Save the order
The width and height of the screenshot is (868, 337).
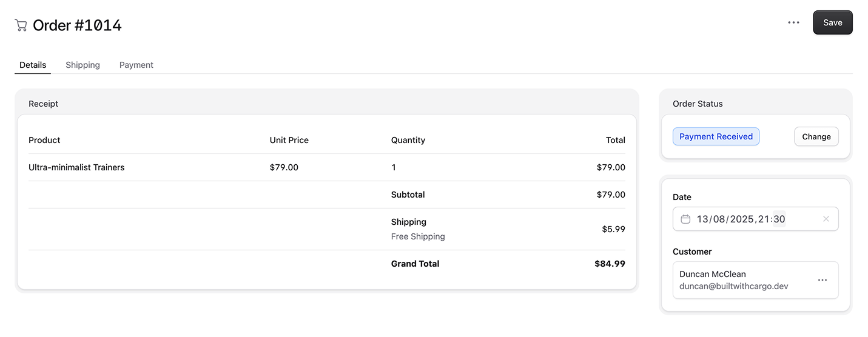click(x=832, y=22)
